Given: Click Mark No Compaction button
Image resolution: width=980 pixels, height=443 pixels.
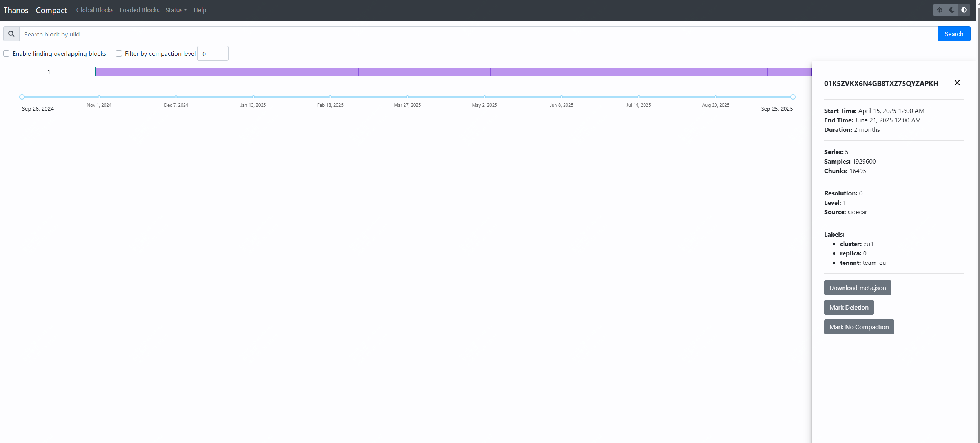Looking at the screenshot, I should [858, 327].
